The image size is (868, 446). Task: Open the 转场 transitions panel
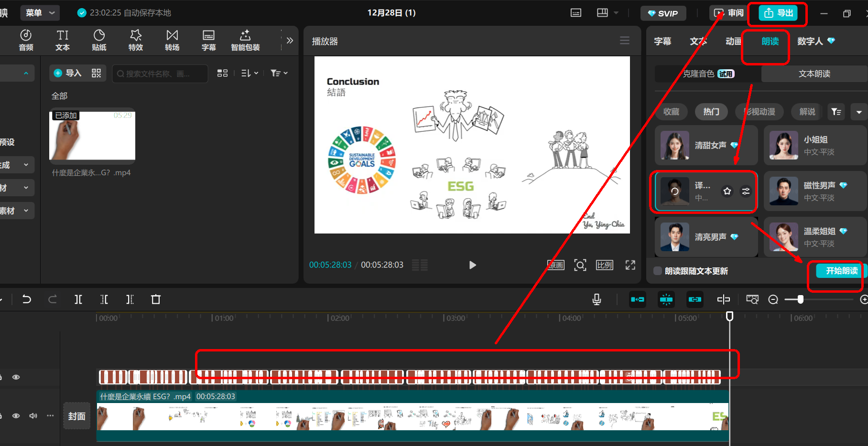(x=172, y=40)
